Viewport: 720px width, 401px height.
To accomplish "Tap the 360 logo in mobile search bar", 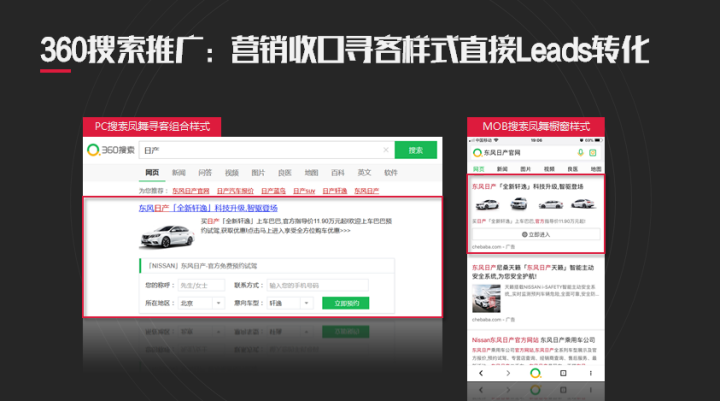I will point(477,152).
